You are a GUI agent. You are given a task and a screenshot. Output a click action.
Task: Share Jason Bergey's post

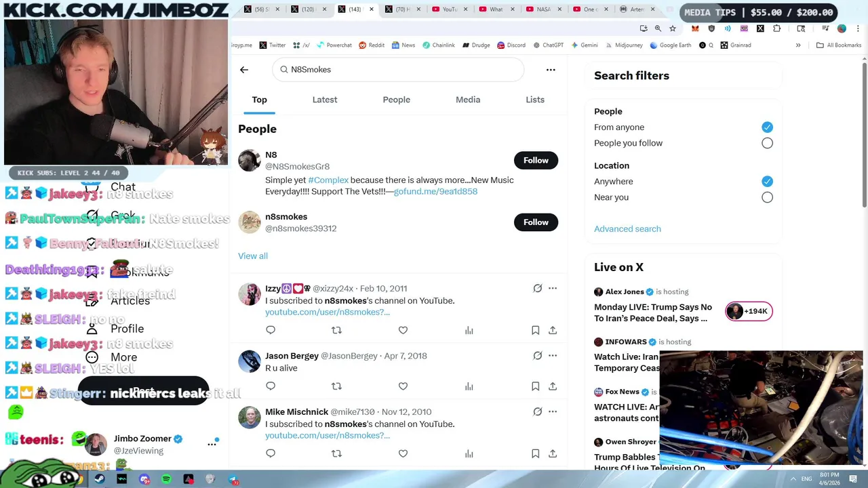click(553, 386)
